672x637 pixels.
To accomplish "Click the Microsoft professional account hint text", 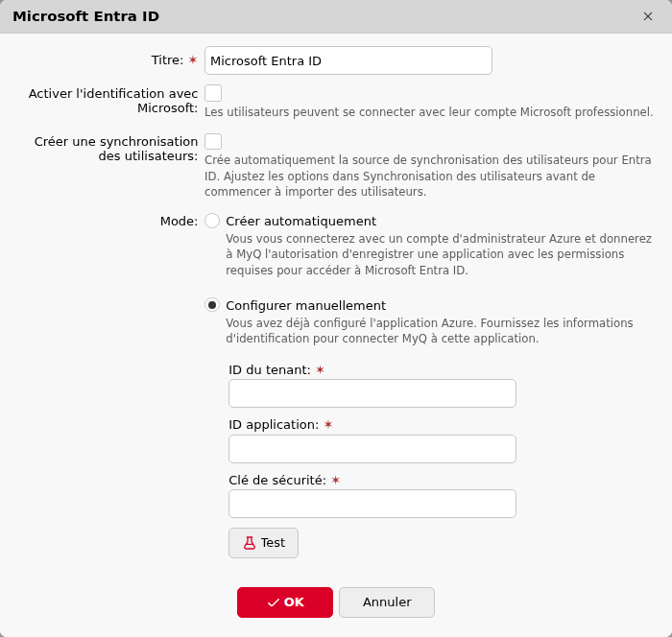I will click(428, 112).
